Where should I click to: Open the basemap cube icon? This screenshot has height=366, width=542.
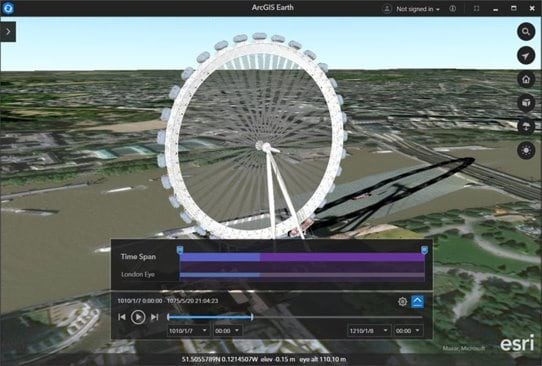pyautogui.click(x=526, y=103)
